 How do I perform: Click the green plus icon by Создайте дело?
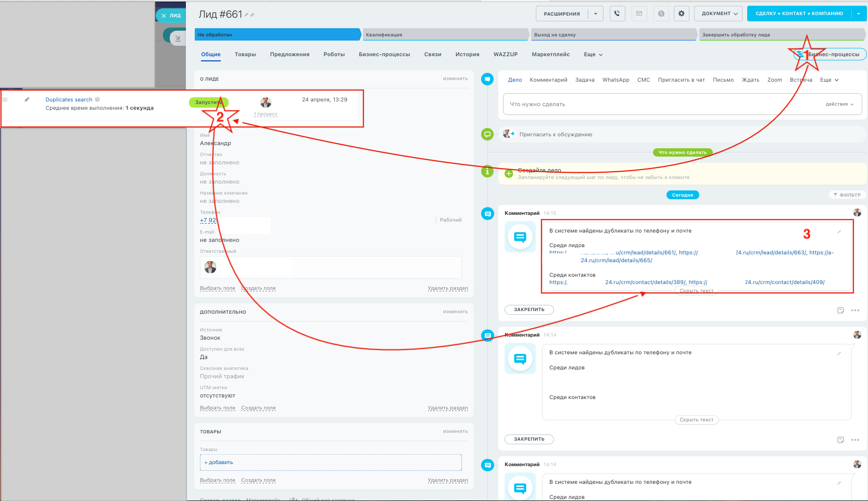tap(509, 174)
